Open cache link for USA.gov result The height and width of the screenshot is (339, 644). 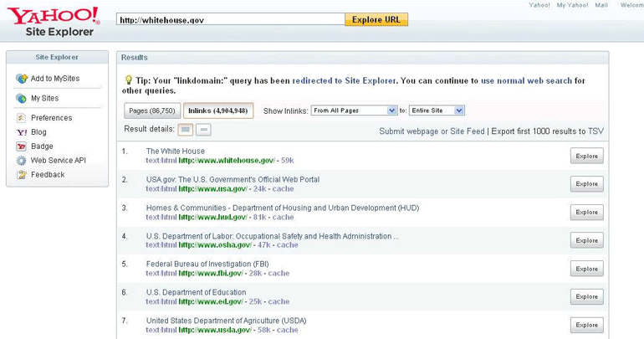283,189
